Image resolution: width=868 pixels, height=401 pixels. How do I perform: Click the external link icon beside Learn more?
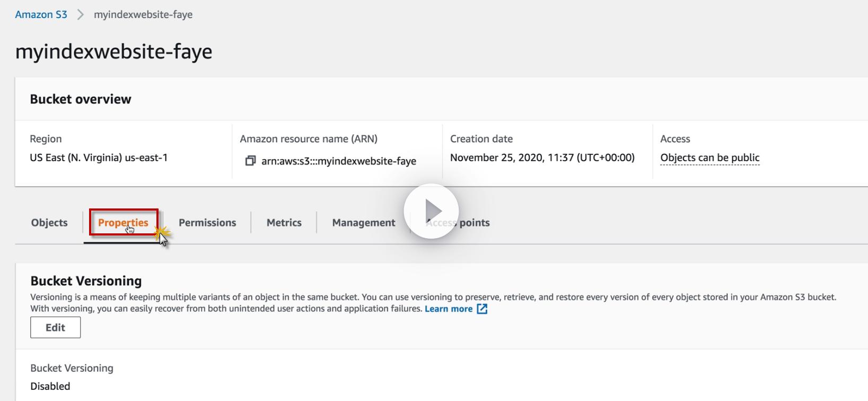(x=482, y=309)
